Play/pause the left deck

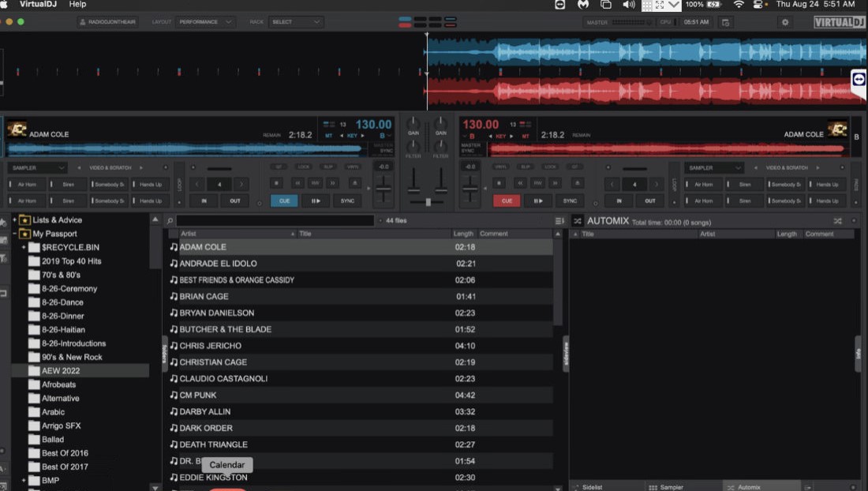316,201
